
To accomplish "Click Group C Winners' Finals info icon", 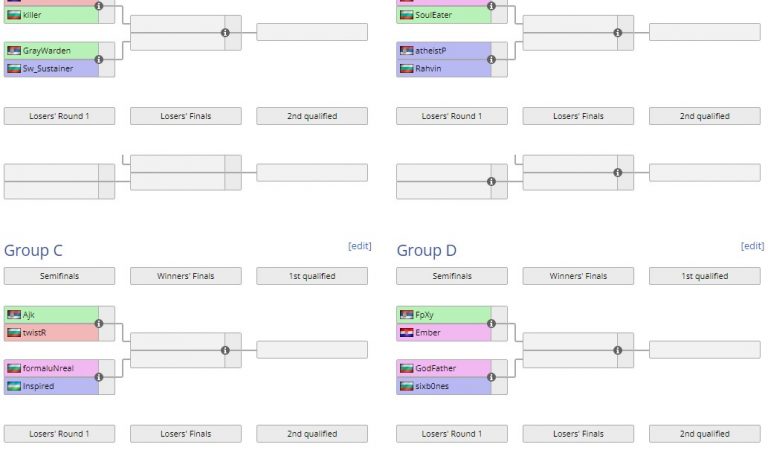I will coord(225,350).
